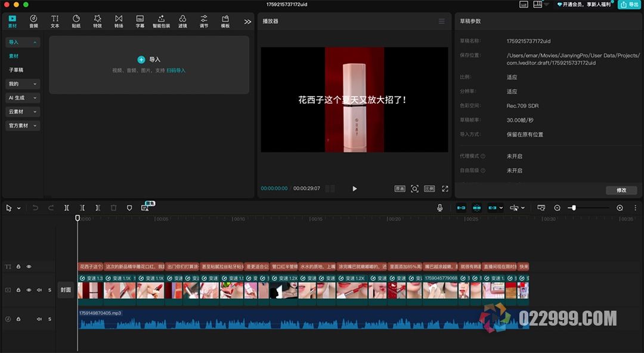Click the 修改 modify button
644x353 pixels.
tap(621, 190)
